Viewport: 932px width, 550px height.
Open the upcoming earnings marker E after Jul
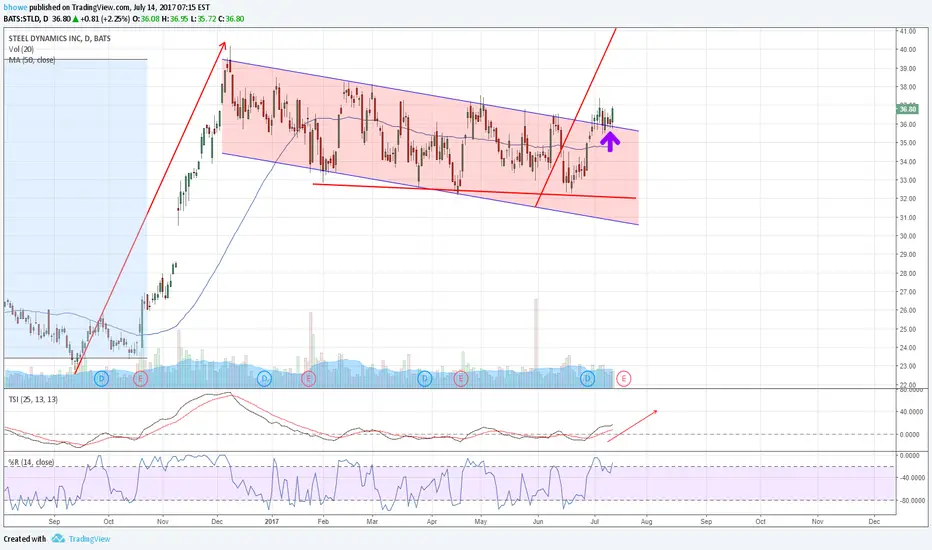click(624, 378)
